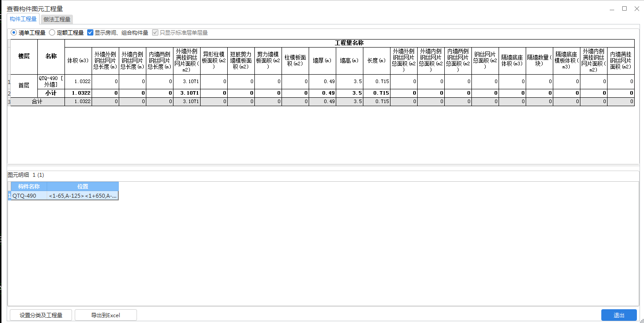This screenshot has height=323, width=644.
Task: Click volume cell 1.0322 in QTQ-490 row
Action: coord(78,82)
